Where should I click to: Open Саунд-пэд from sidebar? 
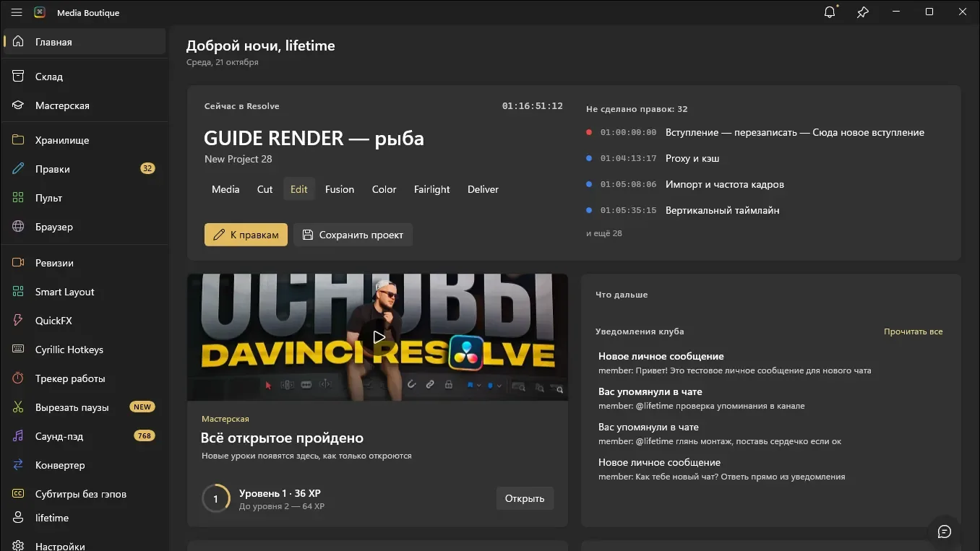tap(85, 436)
